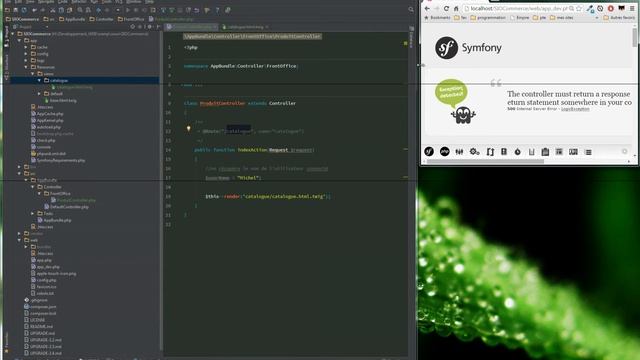Open Search Everywhere magnifier at PhpStorm top right

click(x=411, y=10)
